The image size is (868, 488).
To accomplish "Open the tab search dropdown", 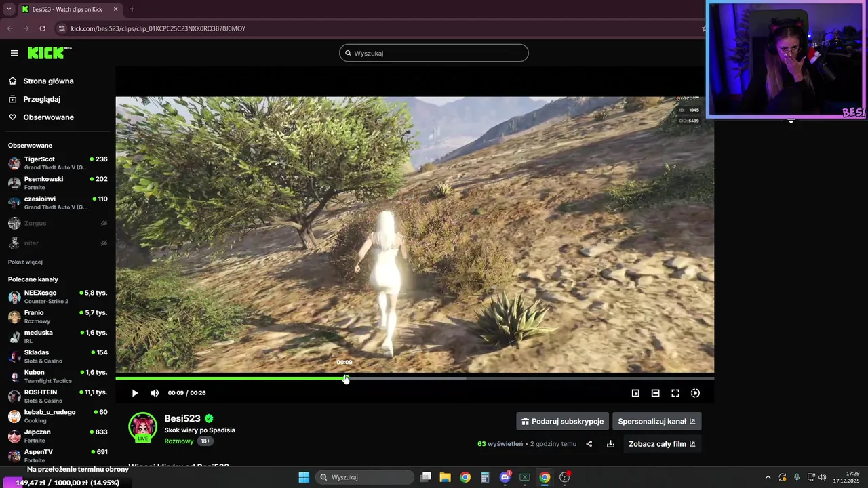I will point(8,9).
